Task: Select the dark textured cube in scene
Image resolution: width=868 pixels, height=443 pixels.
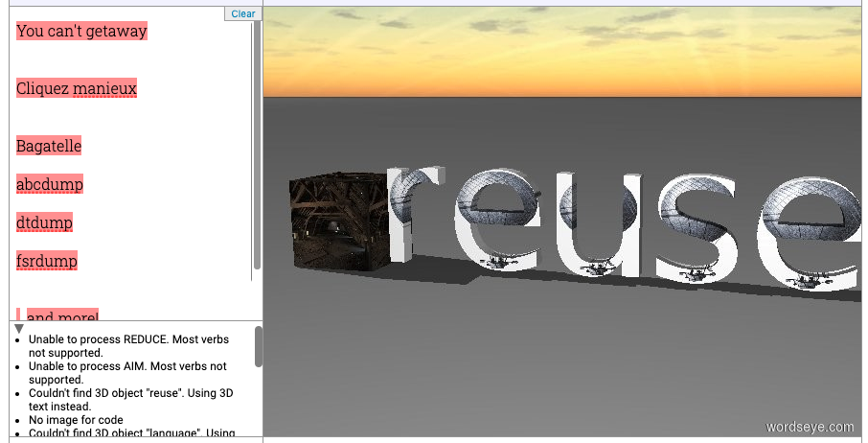Action: [337, 222]
